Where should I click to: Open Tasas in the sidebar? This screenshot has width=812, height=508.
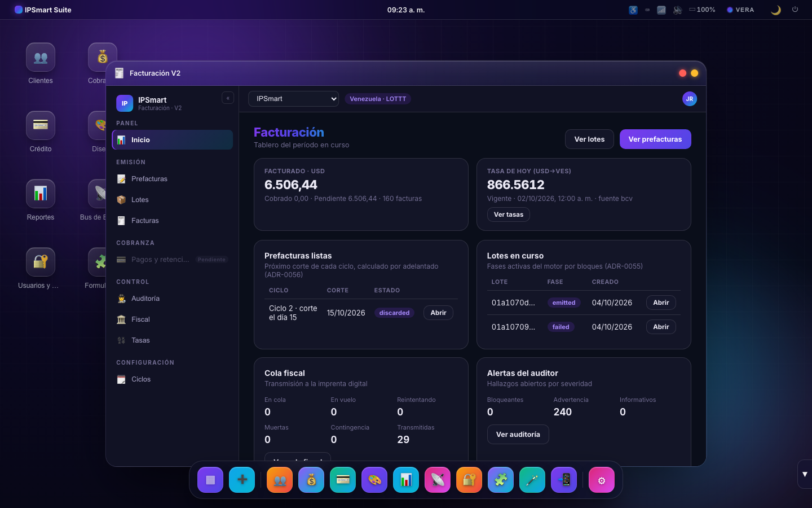(172, 340)
